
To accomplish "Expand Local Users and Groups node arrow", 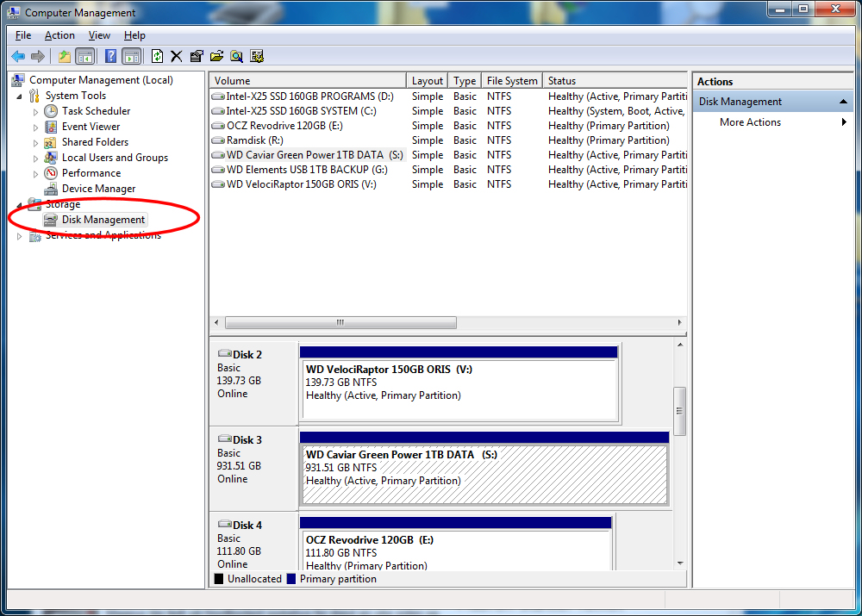I will (35, 159).
